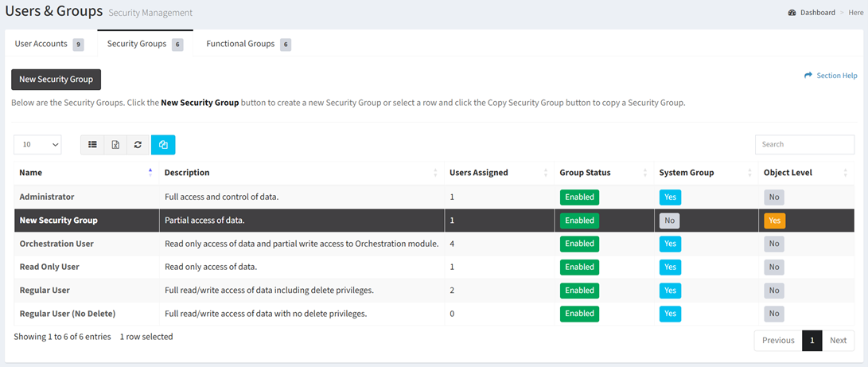
Task: Open the Functional Groups tab
Action: pyautogui.click(x=248, y=45)
